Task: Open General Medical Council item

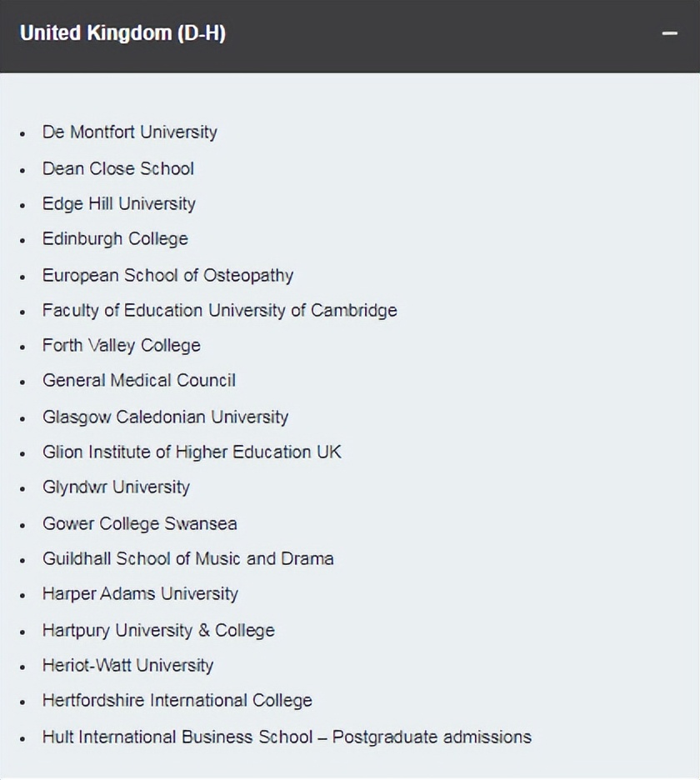Action: pos(138,381)
